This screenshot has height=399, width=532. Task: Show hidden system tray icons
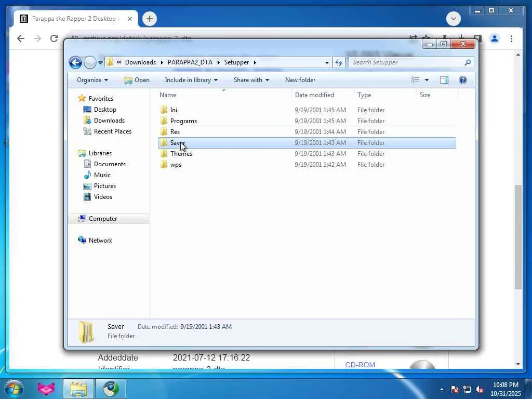point(442,390)
